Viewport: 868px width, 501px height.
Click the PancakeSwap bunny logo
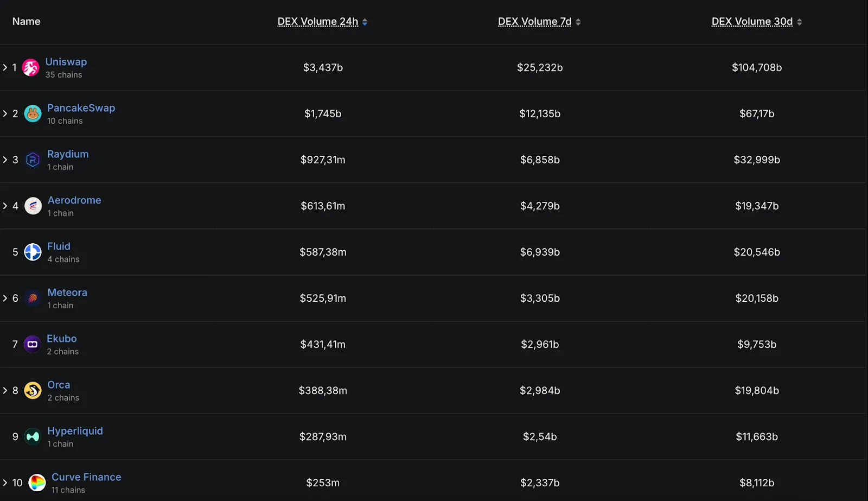(33, 113)
